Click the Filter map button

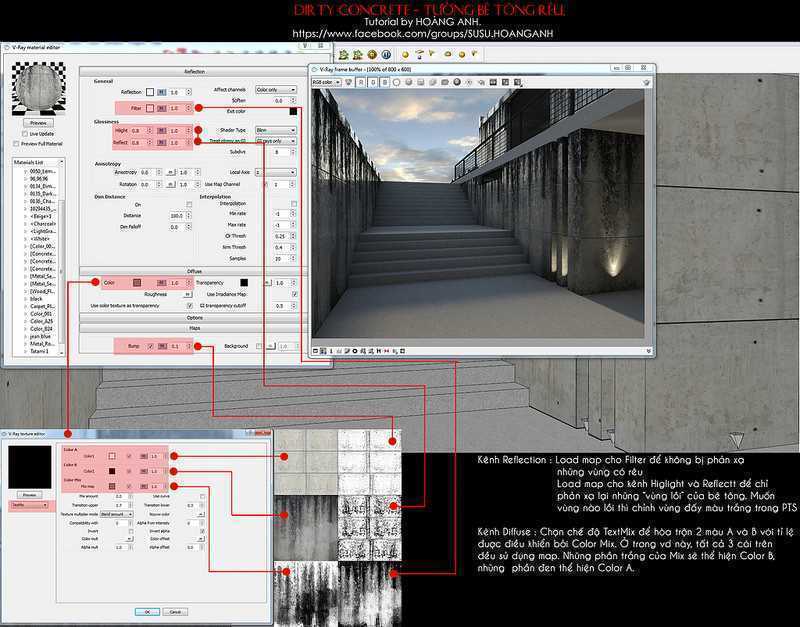point(161,108)
